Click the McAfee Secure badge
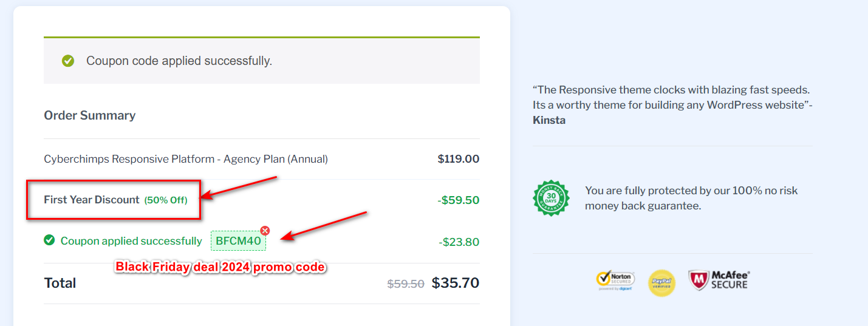Image resolution: width=868 pixels, height=326 pixels. pos(719,280)
